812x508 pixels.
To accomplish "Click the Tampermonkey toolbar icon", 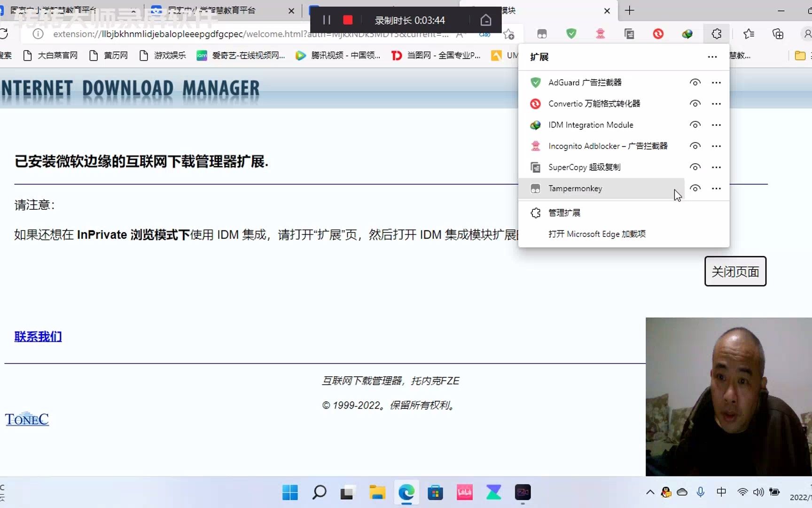I will point(542,34).
